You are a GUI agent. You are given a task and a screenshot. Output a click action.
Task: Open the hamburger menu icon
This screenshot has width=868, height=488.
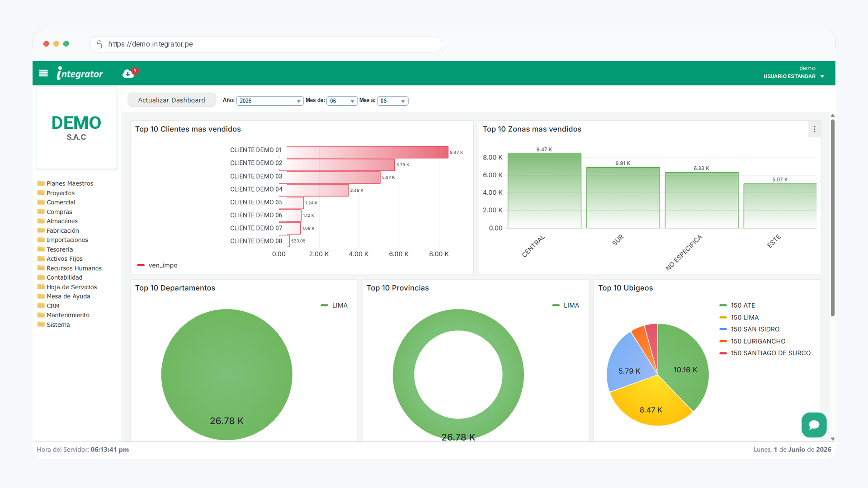pos(43,73)
